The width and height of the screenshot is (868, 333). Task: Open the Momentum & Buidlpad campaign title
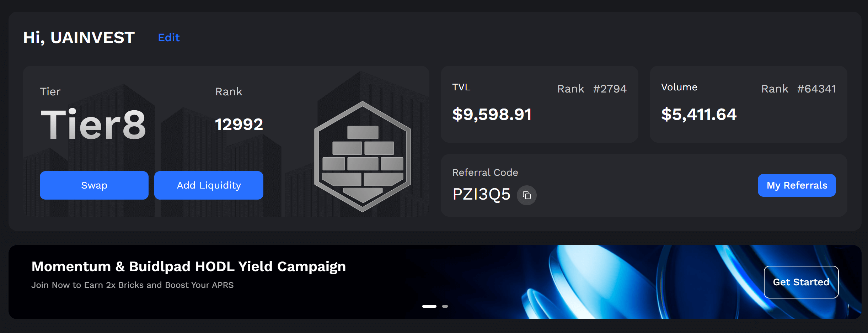pos(188,266)
